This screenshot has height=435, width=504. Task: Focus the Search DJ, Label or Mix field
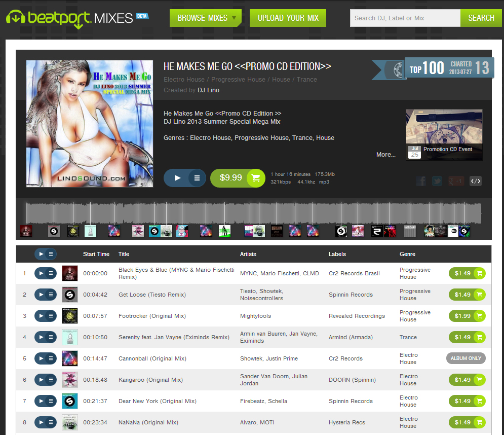click(x=405, y=18)
